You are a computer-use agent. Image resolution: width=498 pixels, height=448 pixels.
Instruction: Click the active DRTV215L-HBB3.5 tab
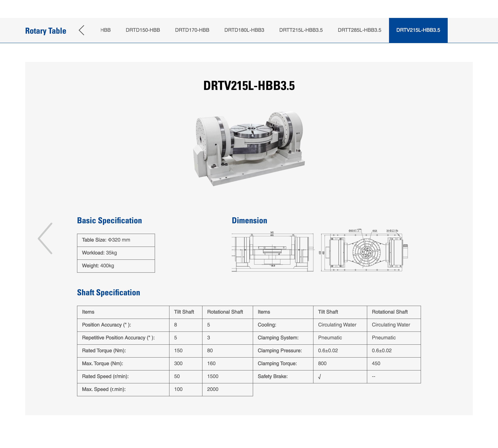point(418,30)
